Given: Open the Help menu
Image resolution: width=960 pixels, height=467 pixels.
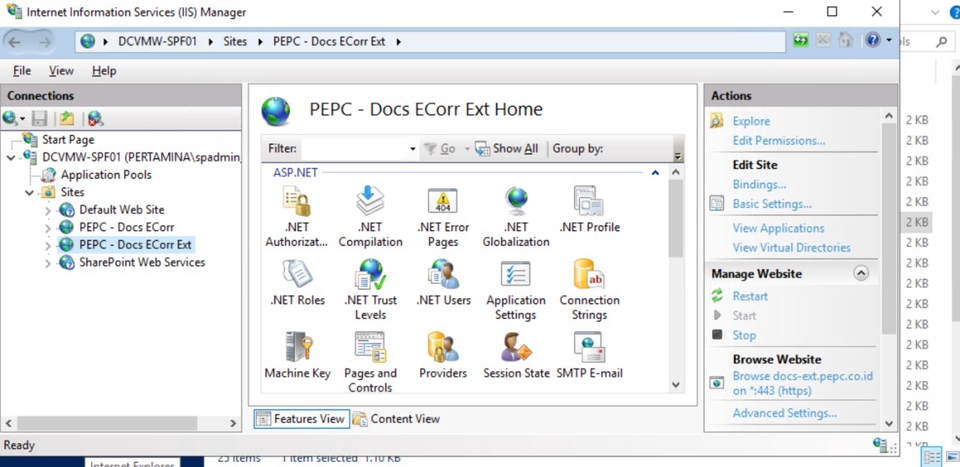Looking at the screenshot, I should (x=104, y=71).
